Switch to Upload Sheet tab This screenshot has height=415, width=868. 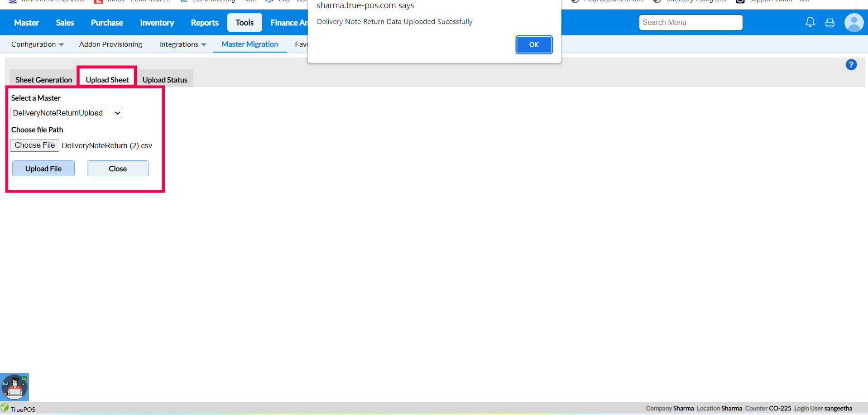(107, 80)
